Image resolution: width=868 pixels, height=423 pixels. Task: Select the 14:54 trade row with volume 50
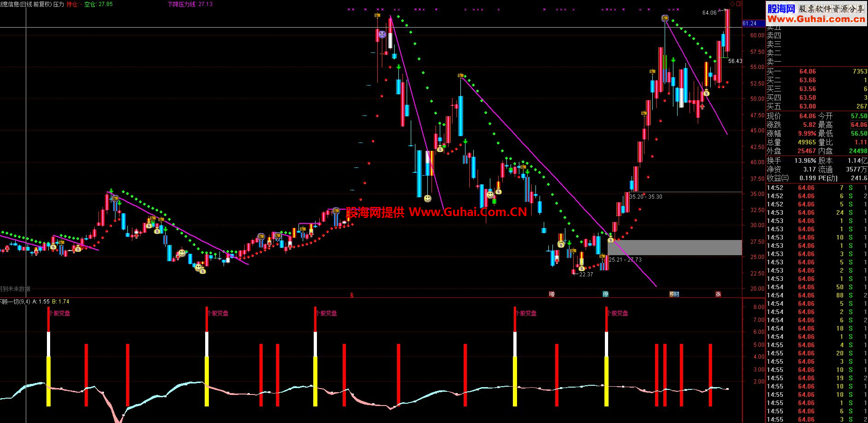click(817, 287)
